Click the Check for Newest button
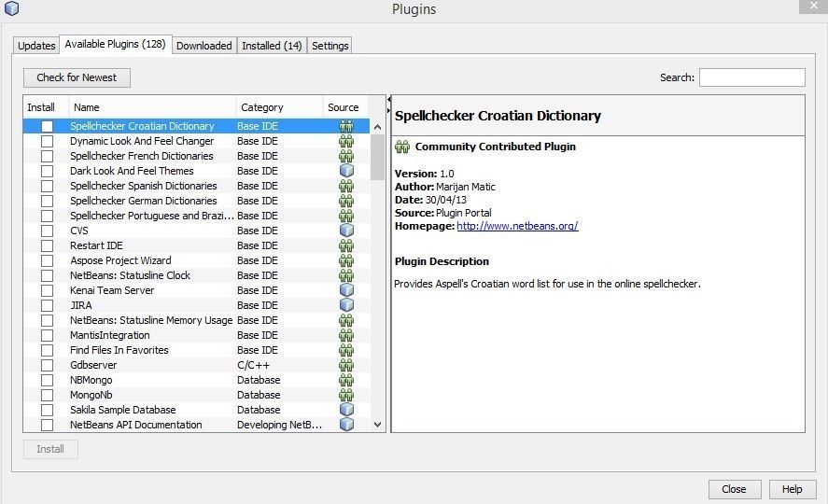Image resolution: width=828 pixels, height=504 pixels. tap(77, 77)
